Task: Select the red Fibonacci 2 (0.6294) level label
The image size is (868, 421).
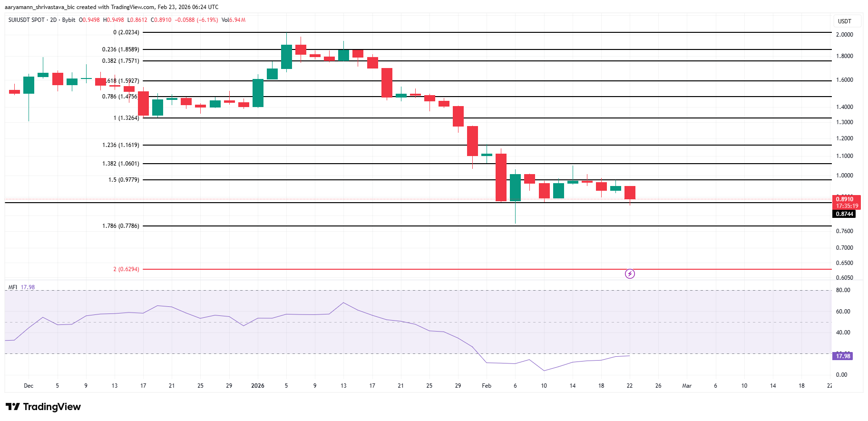Action: pos(126,269)
